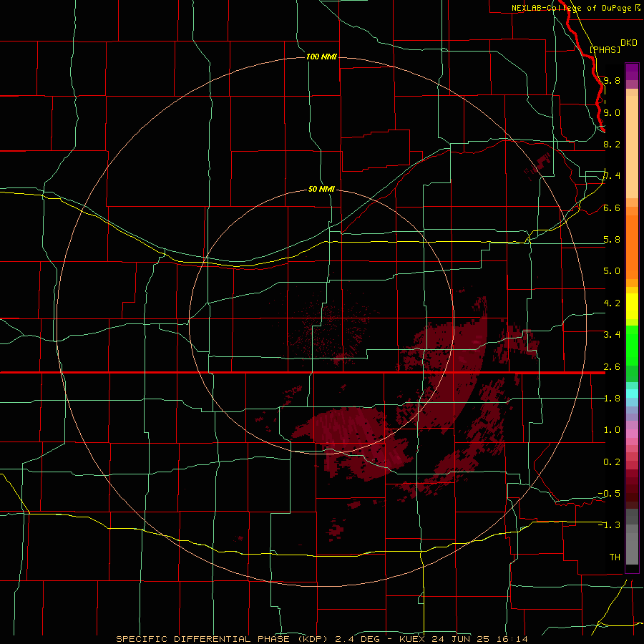The image size is (644, 644).
Task: Click the TH label at the scale bottom
Action: click(x=615, y=557)
